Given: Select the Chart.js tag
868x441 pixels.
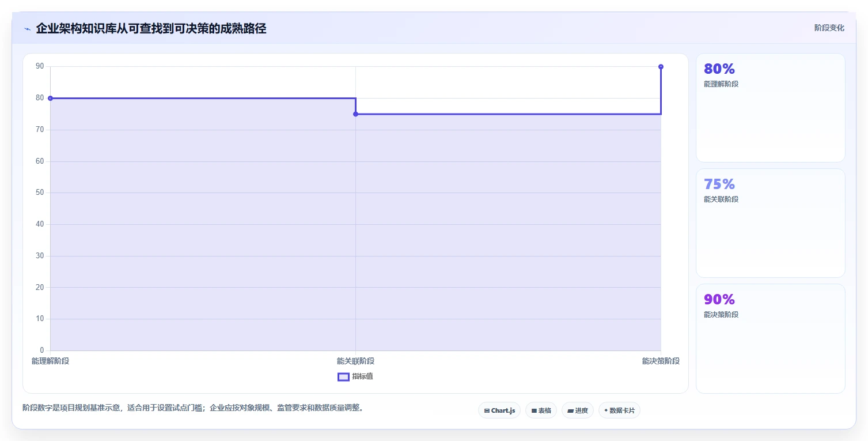Looking at the screenshot, I should point(499,410).
